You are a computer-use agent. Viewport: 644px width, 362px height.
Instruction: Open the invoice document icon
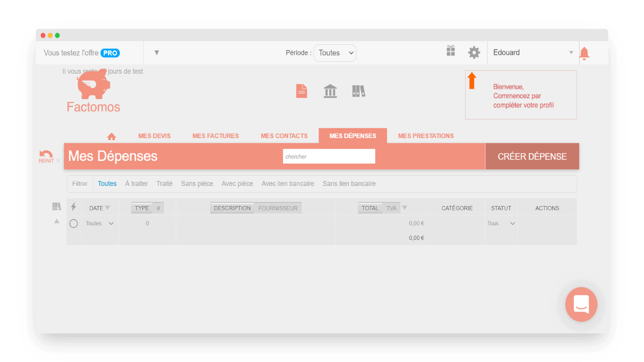coord(302,91)
